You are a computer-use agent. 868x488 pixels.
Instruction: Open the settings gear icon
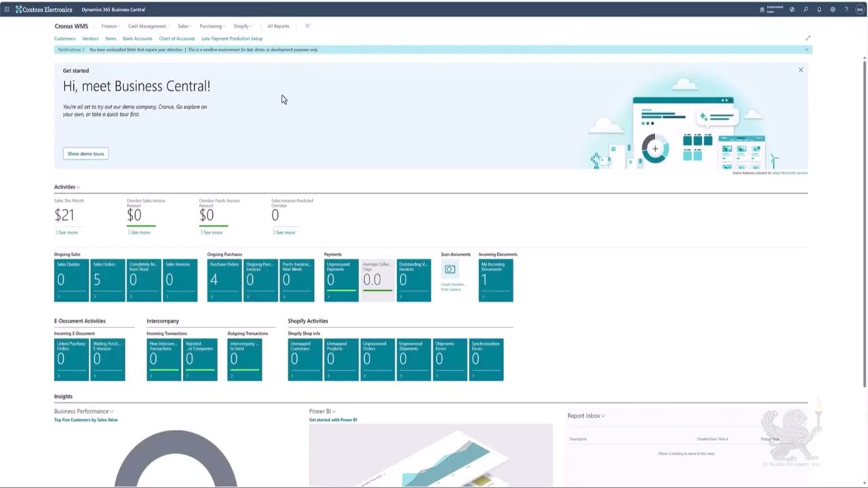point(833,9)
